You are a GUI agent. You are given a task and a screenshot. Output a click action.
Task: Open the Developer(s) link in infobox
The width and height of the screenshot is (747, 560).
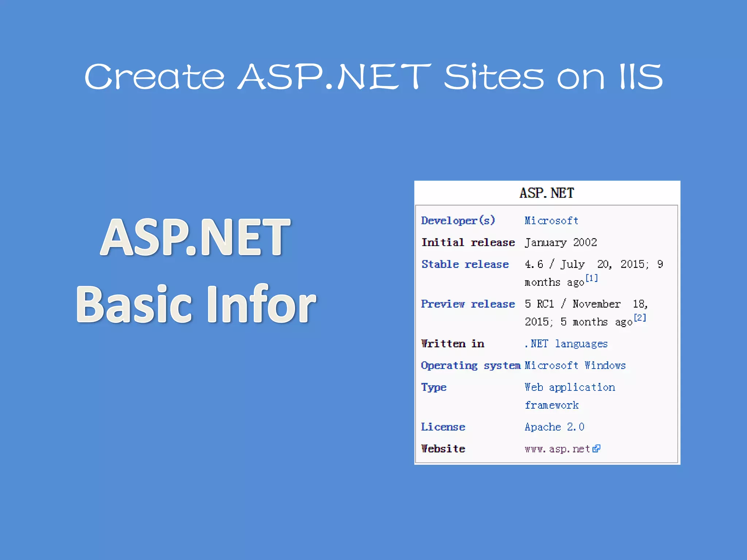coord(458,221)
